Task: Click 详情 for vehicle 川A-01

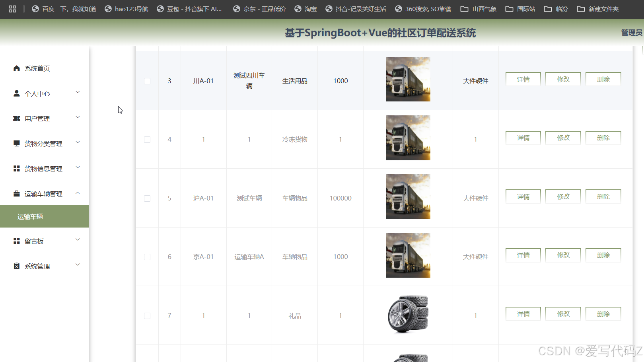Action: 523,79
